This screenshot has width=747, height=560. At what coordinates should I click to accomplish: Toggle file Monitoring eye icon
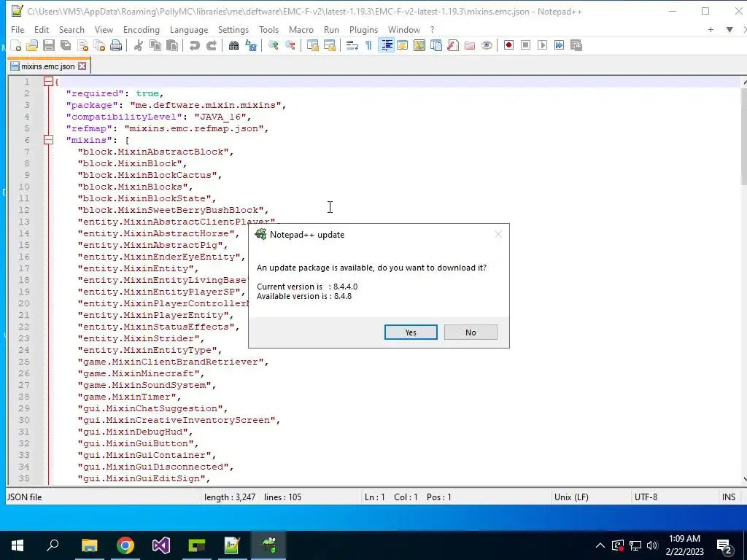[x=487, y=45]
